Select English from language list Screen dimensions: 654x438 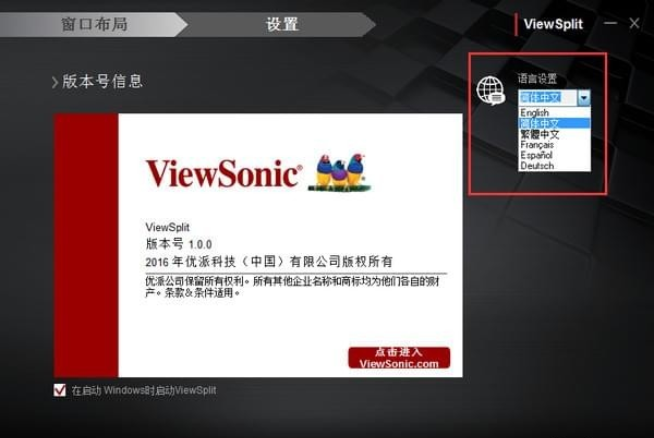(554, 113)
